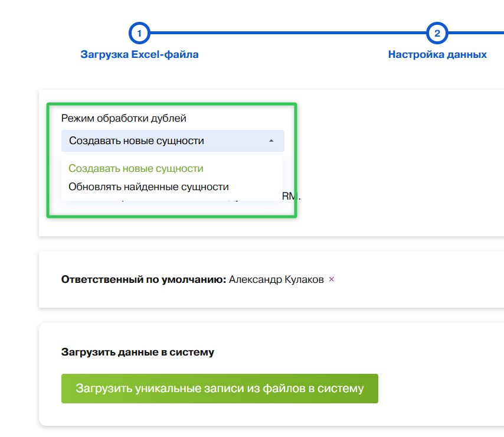Collapse the selected "Создавать новые сущности" select field
The width and height of the screenshot is (504, 437).
click(165, 141)
